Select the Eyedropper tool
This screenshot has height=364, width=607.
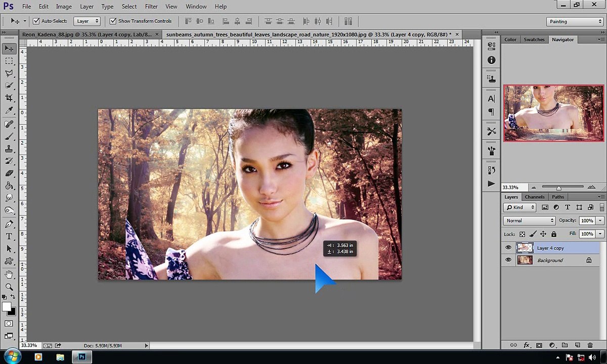tap(9, 111)
